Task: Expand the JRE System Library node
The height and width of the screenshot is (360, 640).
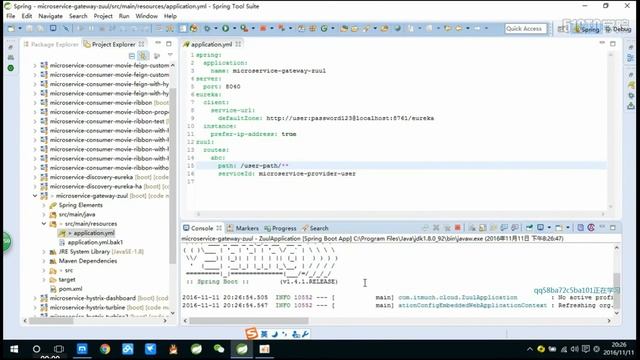Action: click(44, 252)
